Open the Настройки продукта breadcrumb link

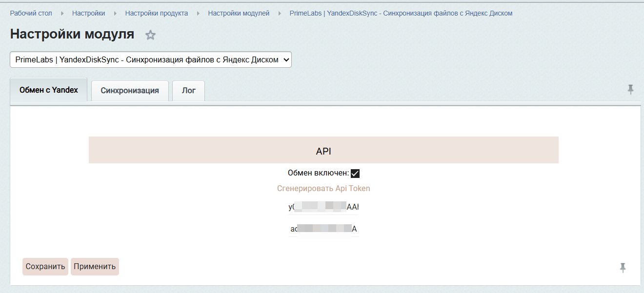point(157,14)
